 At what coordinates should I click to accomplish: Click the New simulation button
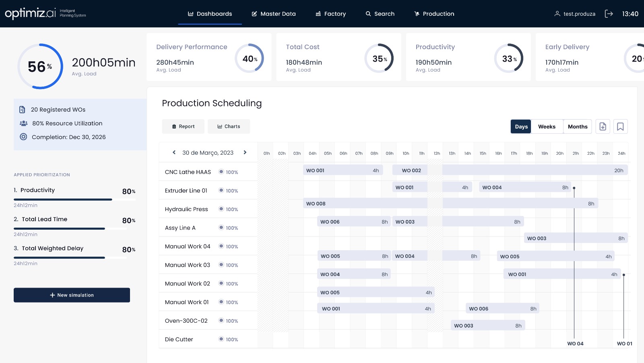72,295
